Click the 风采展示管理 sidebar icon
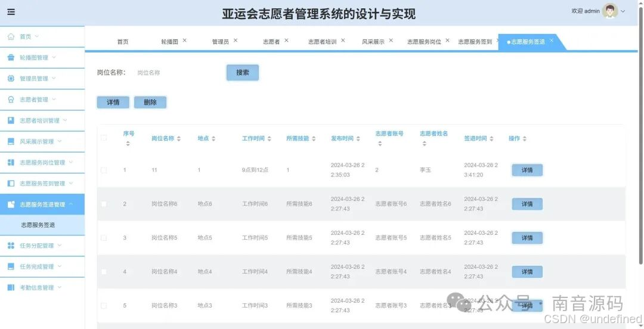Screen dimensions: 644x329 click(x=11, y=141)
